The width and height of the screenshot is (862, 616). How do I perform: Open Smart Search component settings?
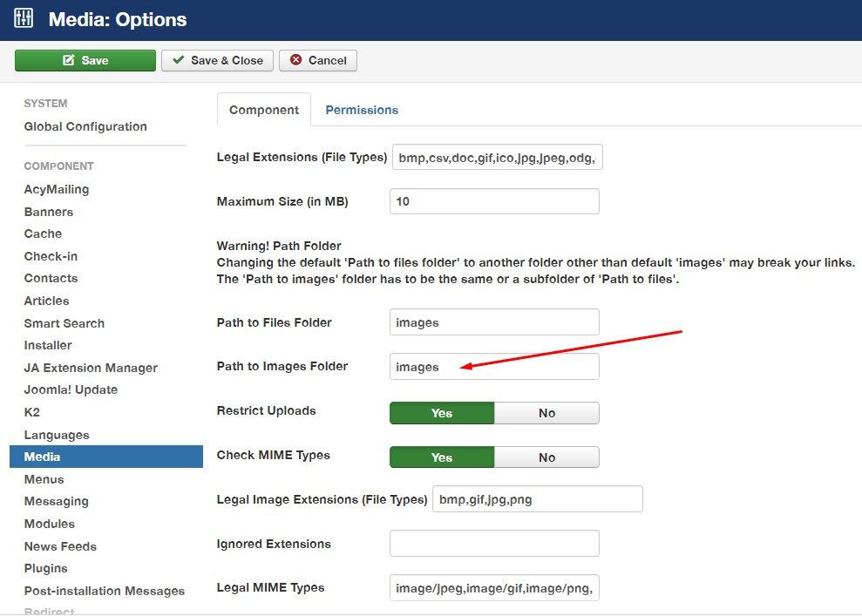click(64, 323)
